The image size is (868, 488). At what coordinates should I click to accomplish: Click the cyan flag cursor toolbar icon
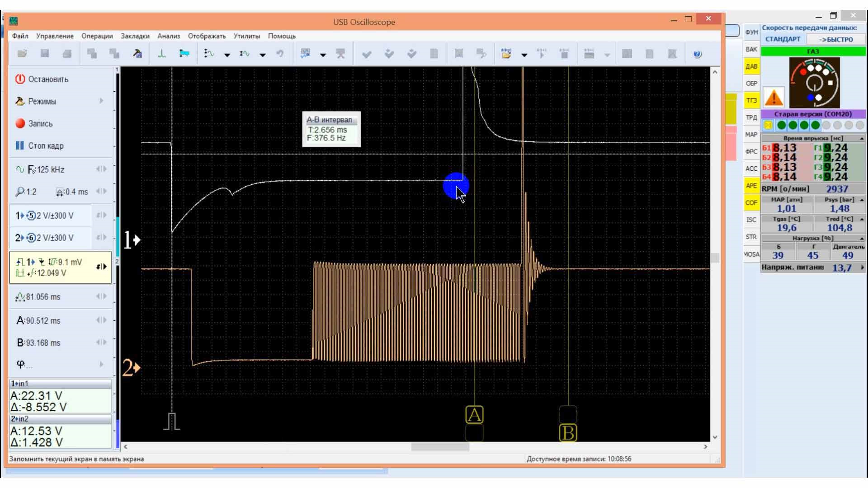click(184, 54)
